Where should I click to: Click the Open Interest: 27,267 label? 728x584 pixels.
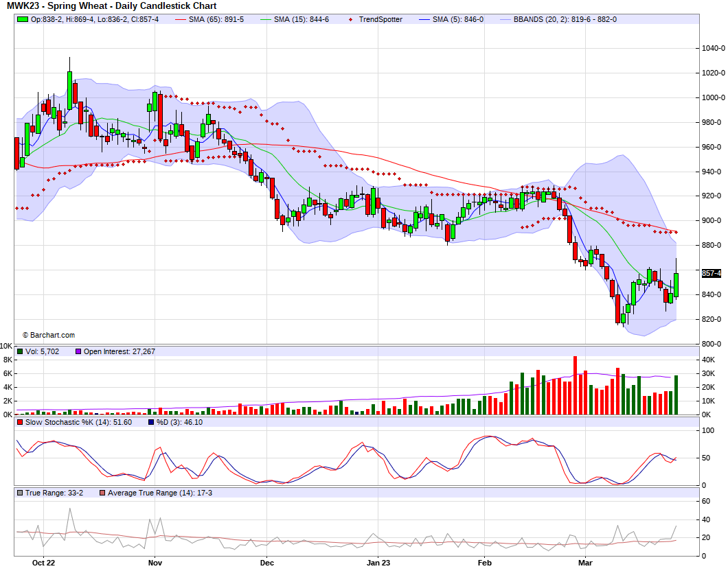[120, 351]
